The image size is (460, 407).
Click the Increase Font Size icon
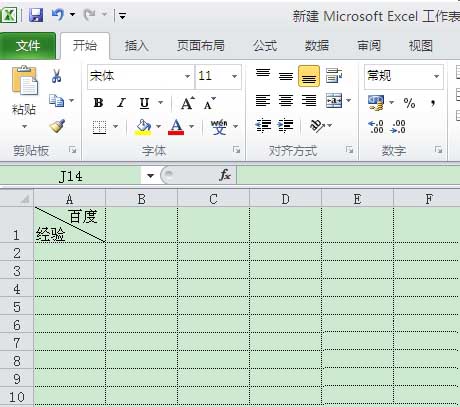188,103
